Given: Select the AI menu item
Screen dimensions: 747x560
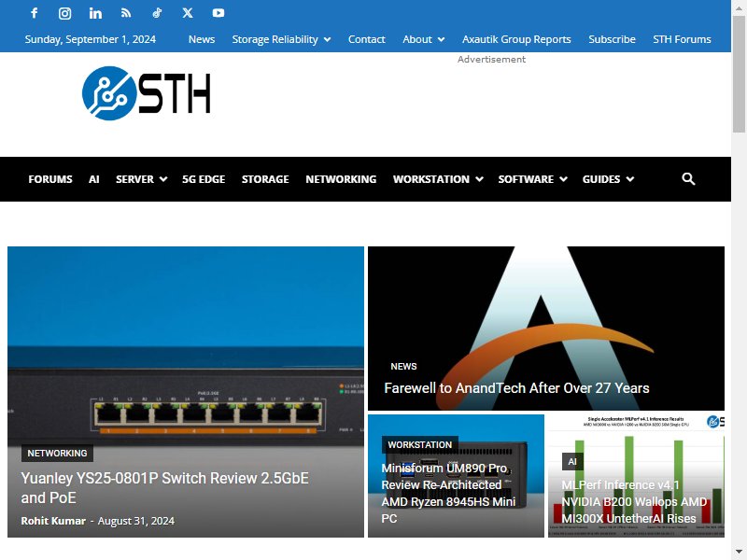Looking at the screenshot, I should pos(94,179).
